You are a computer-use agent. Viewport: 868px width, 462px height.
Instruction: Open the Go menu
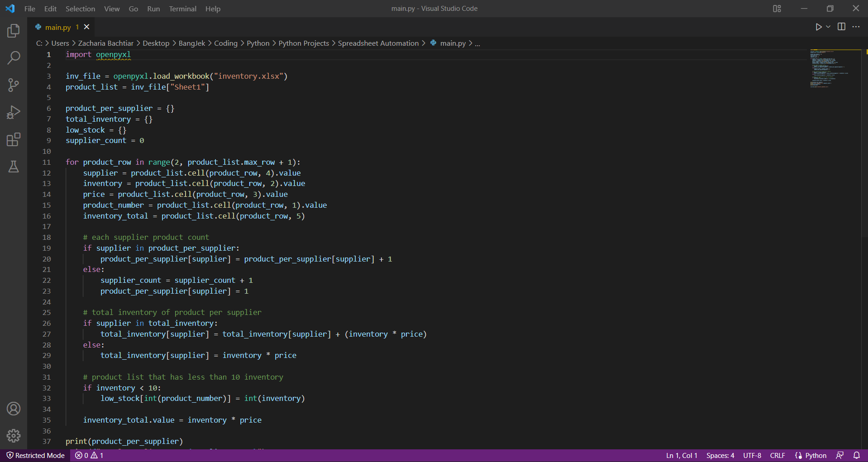(x=133, y=9)
